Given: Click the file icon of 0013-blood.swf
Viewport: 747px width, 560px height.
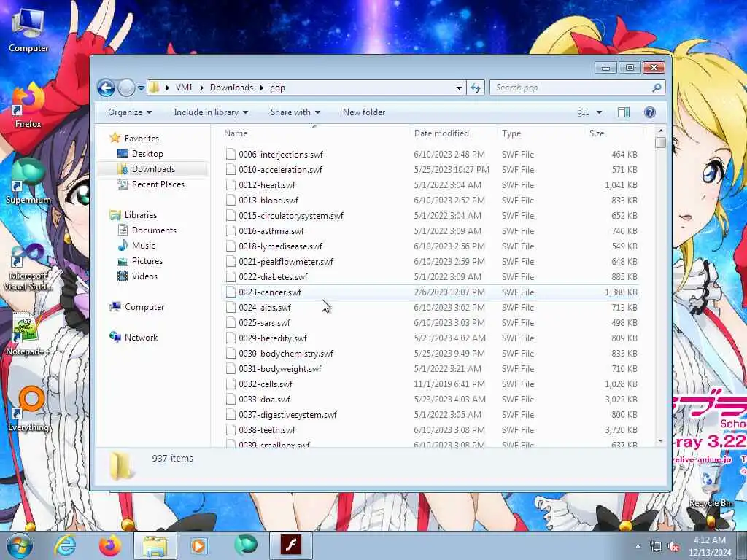Looking at the screenshot, I should (231, 200).
